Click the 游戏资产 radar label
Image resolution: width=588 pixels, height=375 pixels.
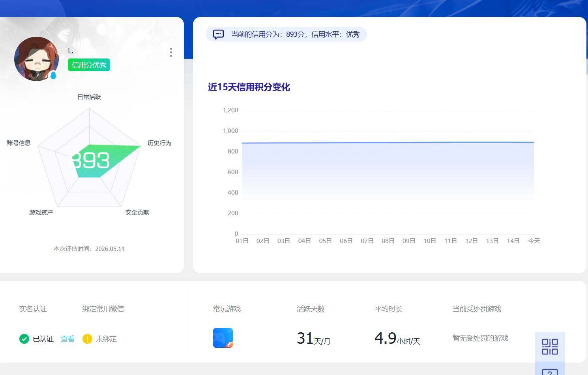click(41, 212)
